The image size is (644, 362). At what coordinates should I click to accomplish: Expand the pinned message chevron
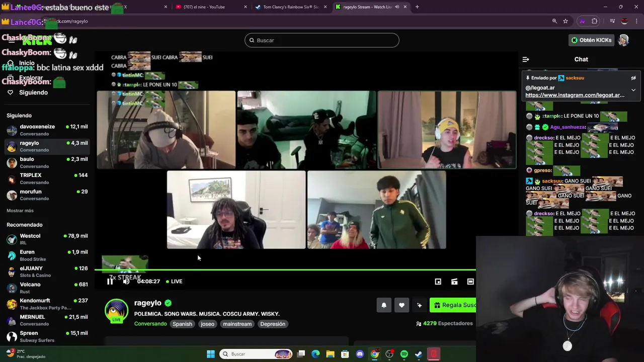pos(633,90)
